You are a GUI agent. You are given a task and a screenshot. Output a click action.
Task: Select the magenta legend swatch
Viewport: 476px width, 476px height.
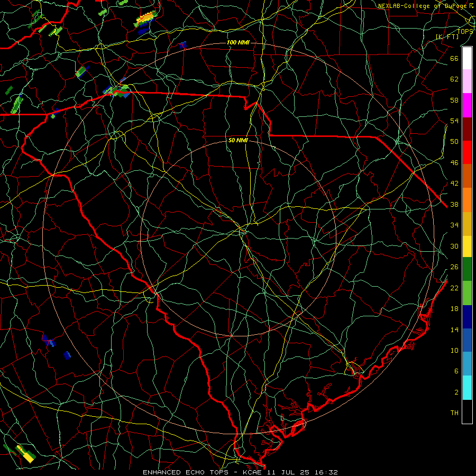(x=467, y=105)
